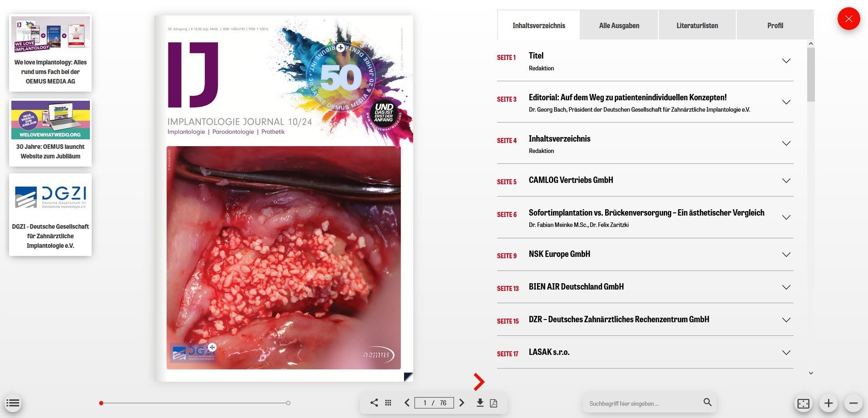Open the Literaturlisten tab
This screenshot has width=868, height=418.
click(x=697, y=25)
